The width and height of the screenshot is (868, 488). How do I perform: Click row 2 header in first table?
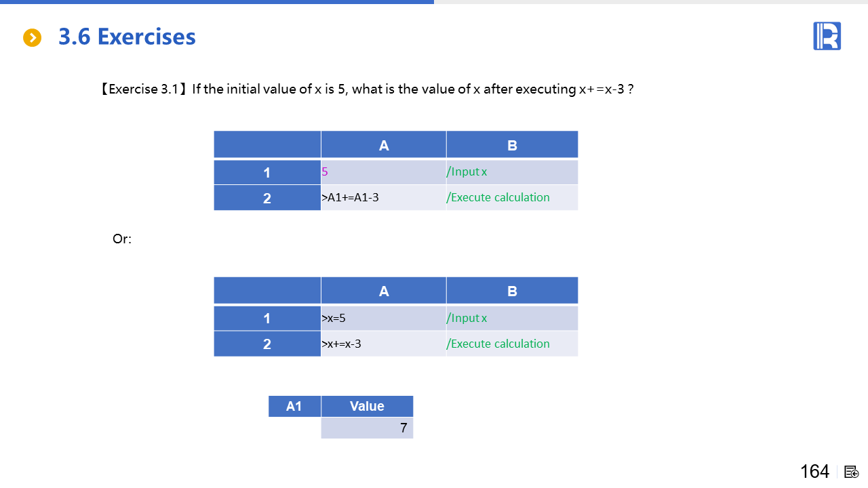point(267,198)
